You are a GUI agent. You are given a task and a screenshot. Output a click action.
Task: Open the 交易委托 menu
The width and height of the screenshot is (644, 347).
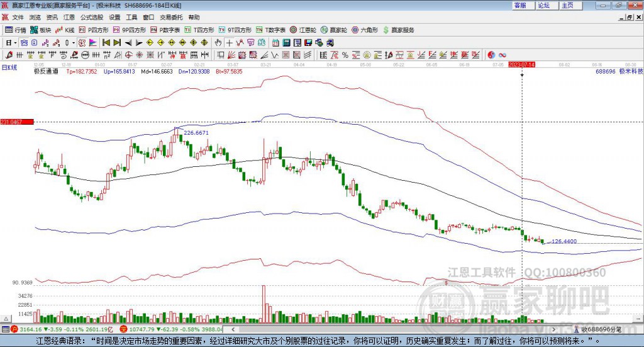[x=171, y=17]
